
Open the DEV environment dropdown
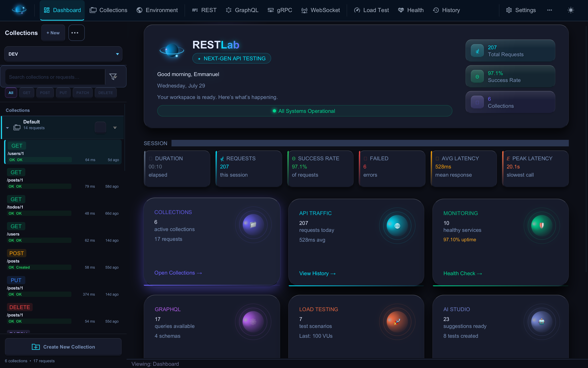point(63,54)
